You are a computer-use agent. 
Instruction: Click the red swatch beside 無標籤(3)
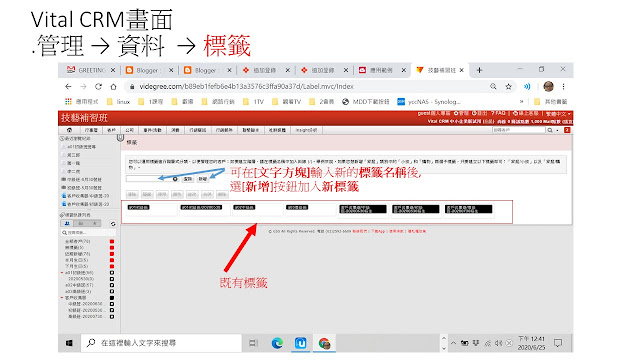pos(112,247)
